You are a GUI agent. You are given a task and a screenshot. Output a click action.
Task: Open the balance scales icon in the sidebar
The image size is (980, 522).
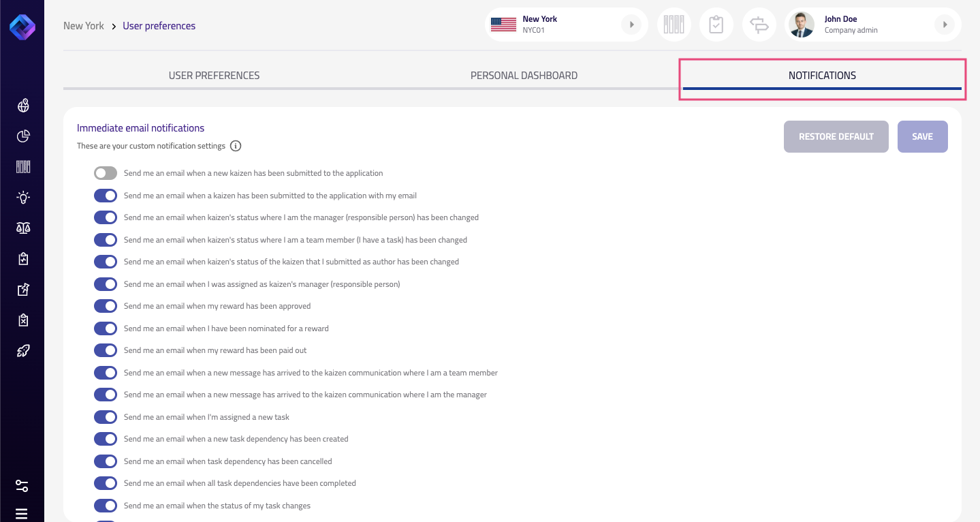point(23,228)
